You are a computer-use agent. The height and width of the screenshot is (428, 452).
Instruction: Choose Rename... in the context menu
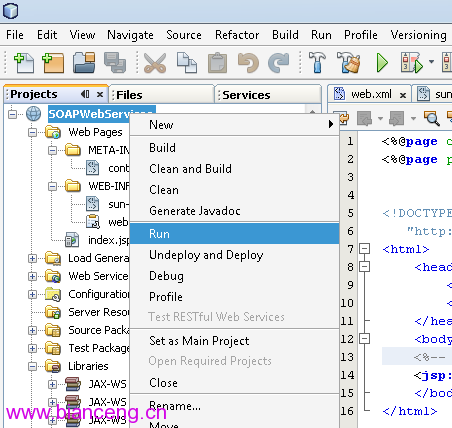point(234,406)
